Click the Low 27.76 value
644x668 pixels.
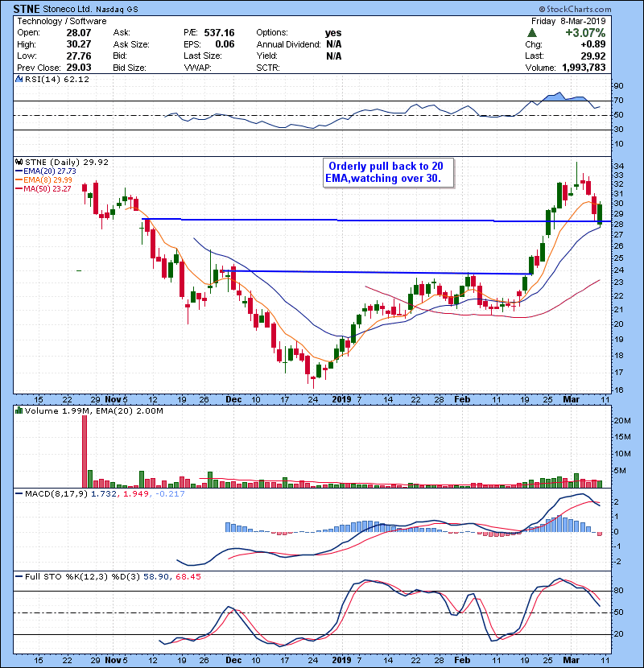78,56
